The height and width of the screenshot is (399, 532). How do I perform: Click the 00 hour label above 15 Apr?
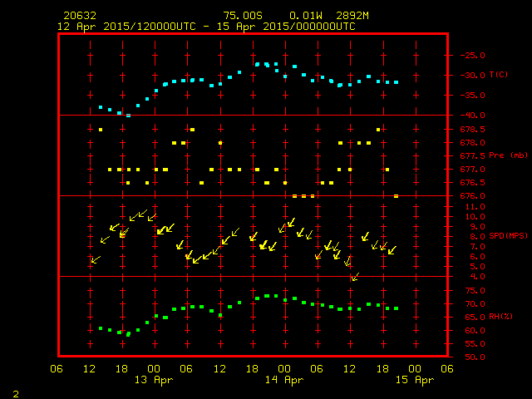click(x=415, y=369)
